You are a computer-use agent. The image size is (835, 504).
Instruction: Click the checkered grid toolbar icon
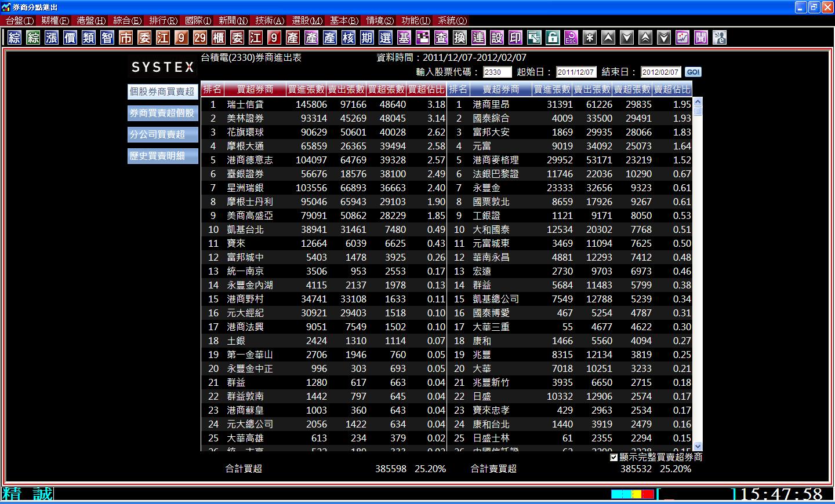(x=423, y=38)
